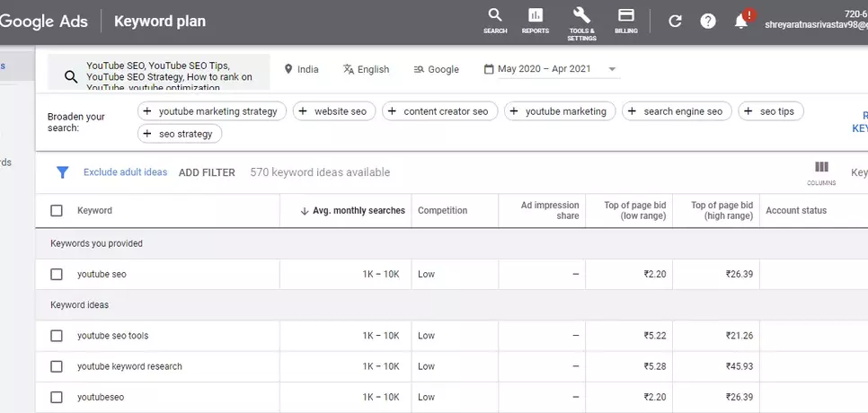868x413 pixels.
Task: Click the refresh icon
Action: (x=675, y=21)
